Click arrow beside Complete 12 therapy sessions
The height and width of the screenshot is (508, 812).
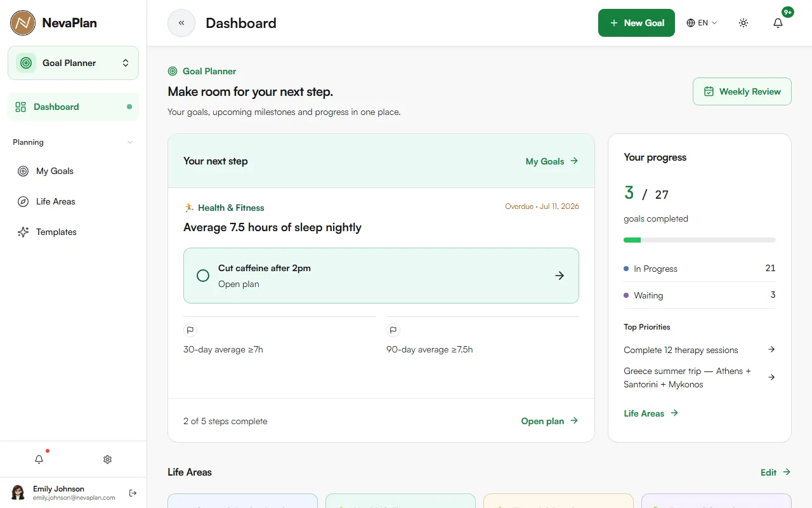click(771, 349)
